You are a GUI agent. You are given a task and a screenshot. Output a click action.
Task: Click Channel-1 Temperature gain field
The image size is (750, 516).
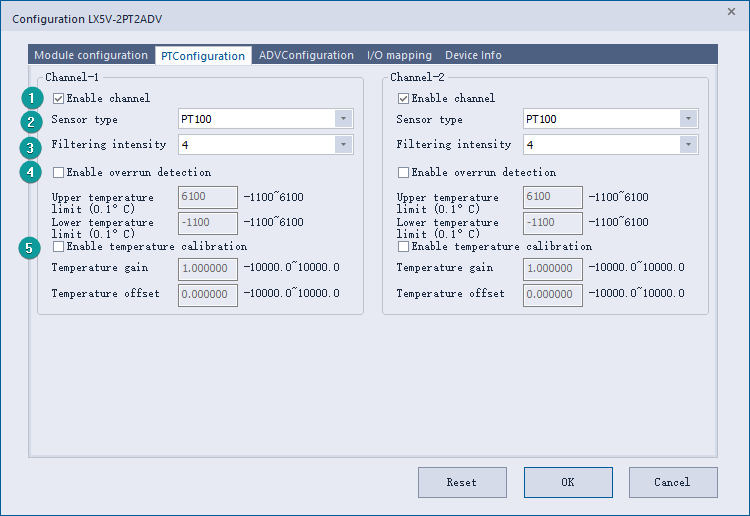pos(208,269)
